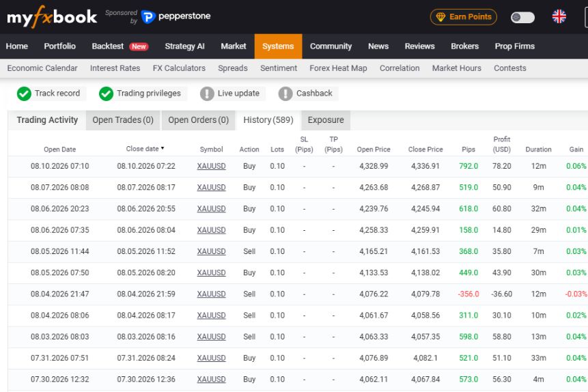Open XAUUSD link in the 08.04.2026 21:47 row
Image resolution: width=588 pixels, height=392 pixels.
[x=211, y=294]
